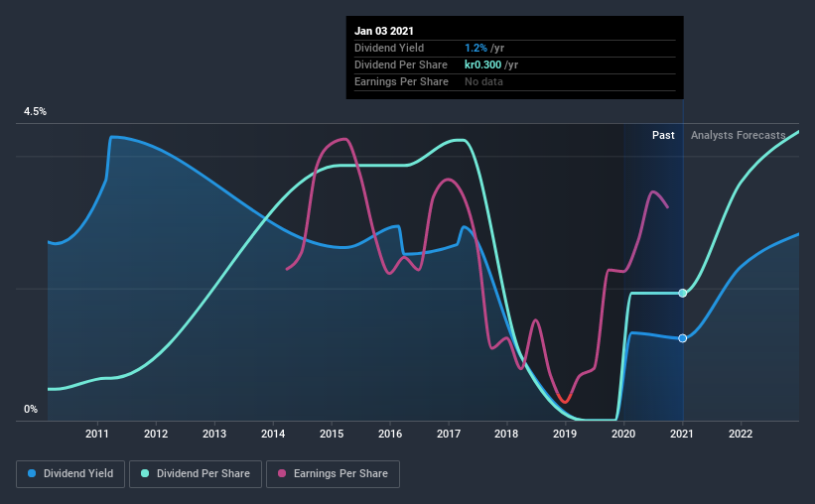Click the 'Past' label on chart
The image size is (815, 504).
tap(663, 135)
